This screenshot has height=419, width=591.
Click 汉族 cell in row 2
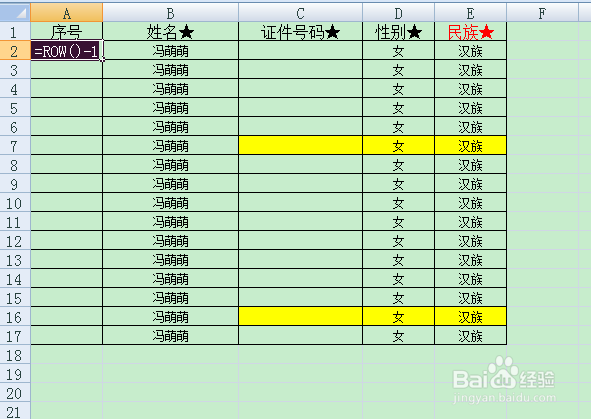click(x=470, y=50)
